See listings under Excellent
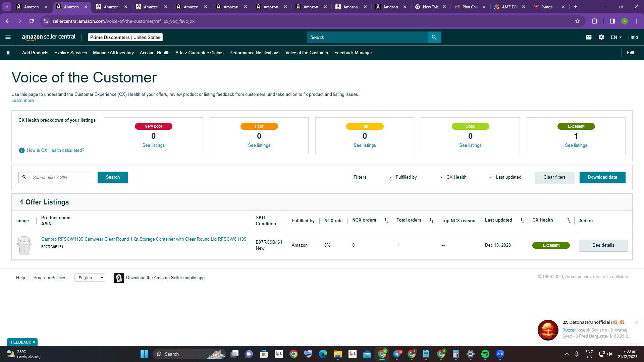644x362 pixels. (x=576, y=145)
